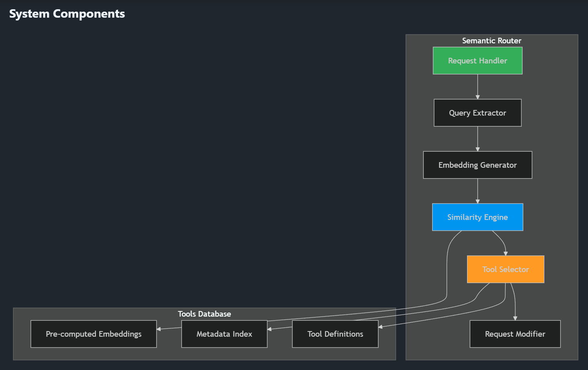Click the Tool Definitions box
588x370 pixels.
(x=335, y=334)
